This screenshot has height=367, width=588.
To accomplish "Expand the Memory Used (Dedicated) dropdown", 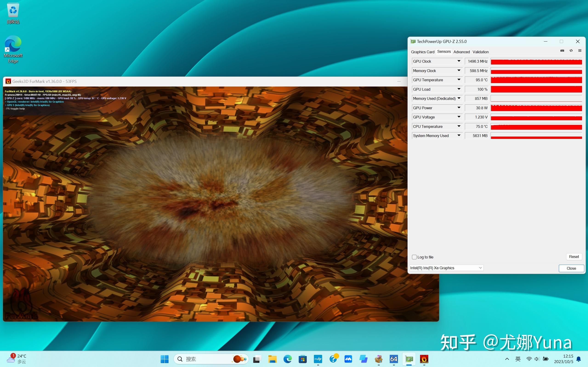I will click(459, 98).
